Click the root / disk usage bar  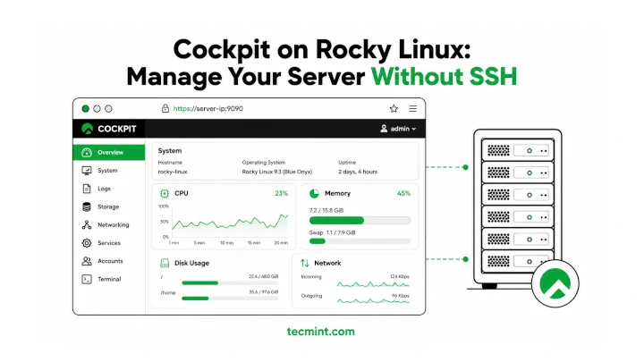tap(230, 282)
